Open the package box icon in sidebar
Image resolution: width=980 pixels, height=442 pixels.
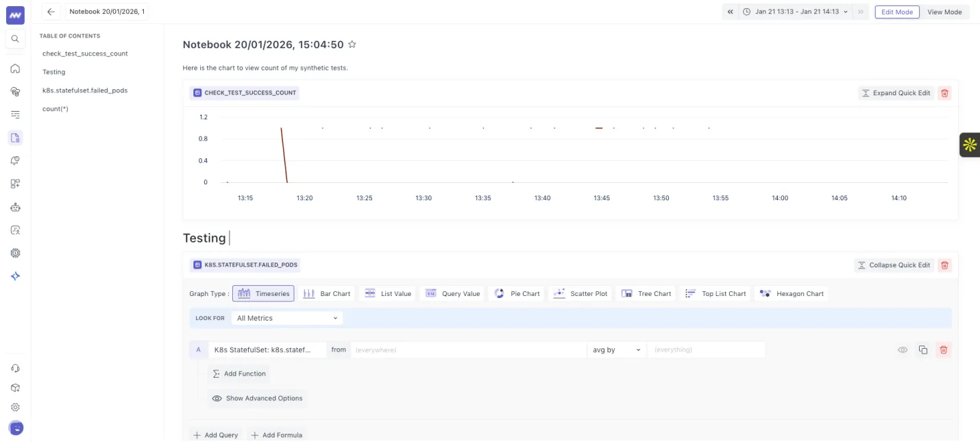pyautogui.click(x=15, y=387)
